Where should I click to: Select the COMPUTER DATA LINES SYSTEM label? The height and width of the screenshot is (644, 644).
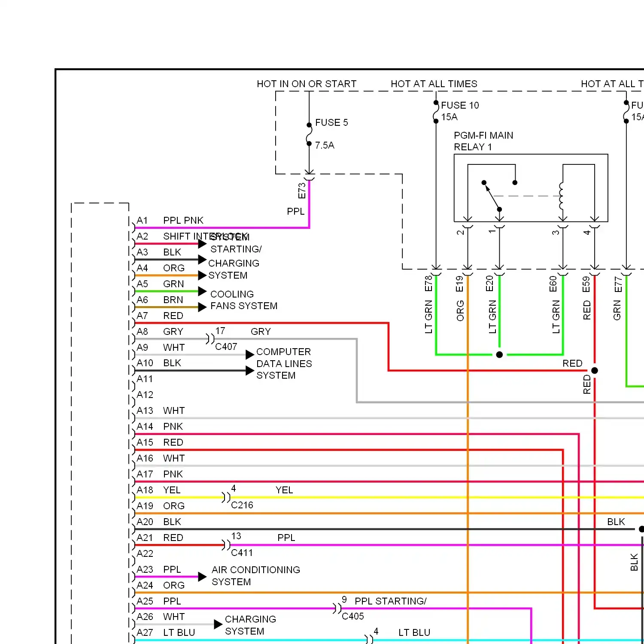click(x=284, y=363)
